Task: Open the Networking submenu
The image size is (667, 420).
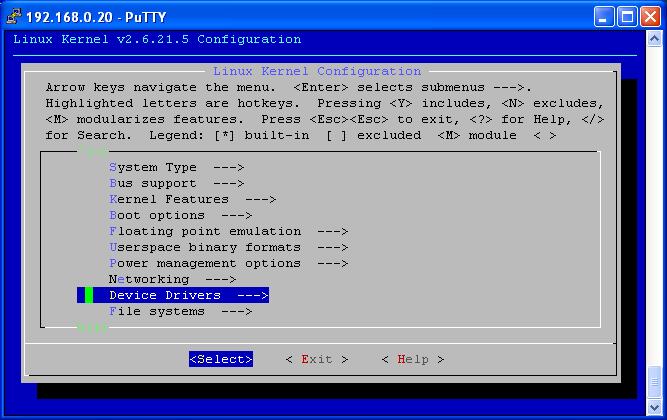Action: point(172,279)
